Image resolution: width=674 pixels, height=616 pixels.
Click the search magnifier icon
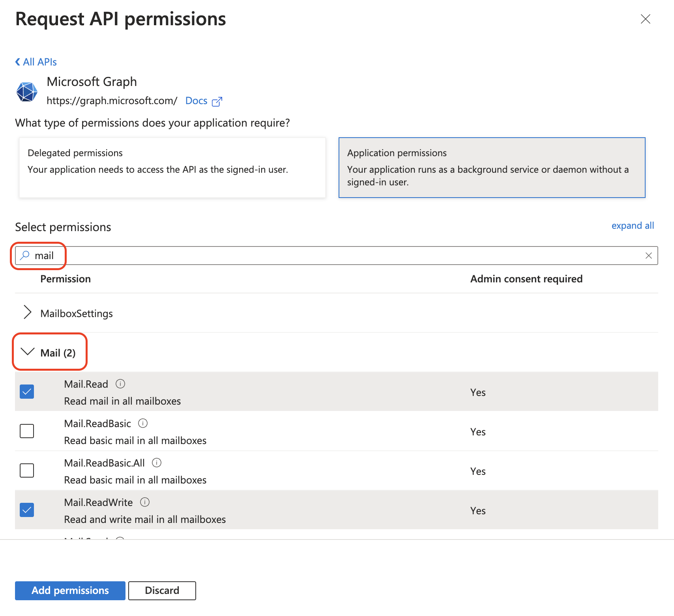[x=25, y=255]
